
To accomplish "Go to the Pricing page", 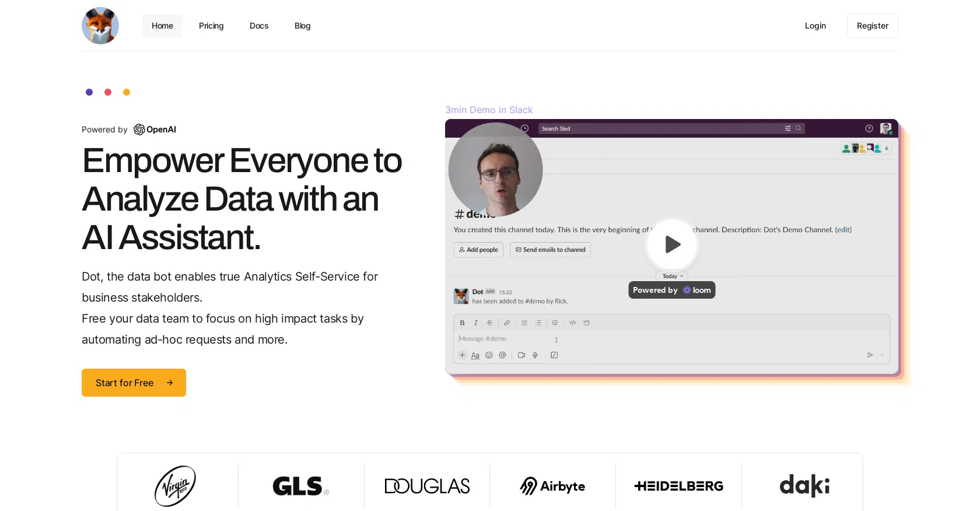I will (211, 26).
